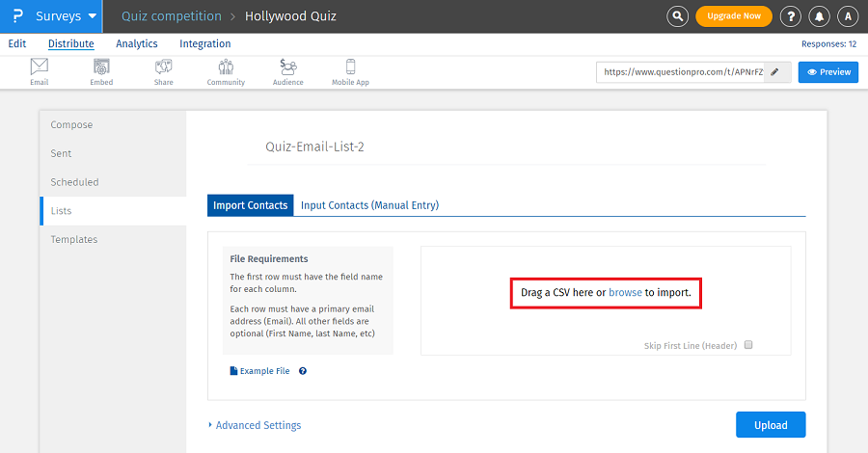
Task: Open the notifications bell
Action: [x=819, y=16]
